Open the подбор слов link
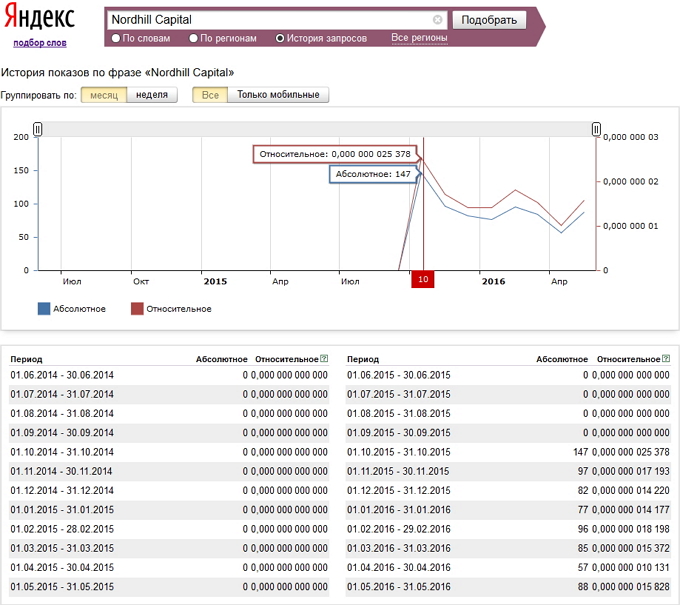This screenshot has width=680, height=605. click(39, 43)
